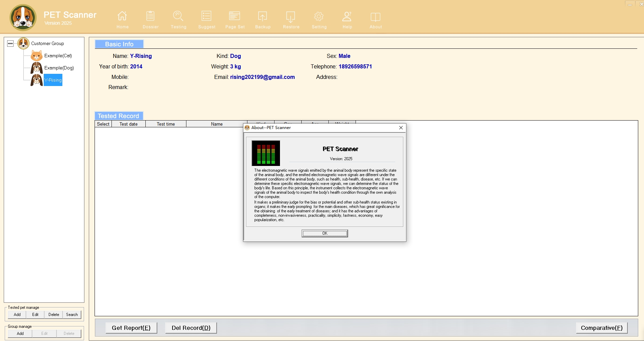Switch to the Basic Info tab
The image size is (644, 341).
[119, 44]
